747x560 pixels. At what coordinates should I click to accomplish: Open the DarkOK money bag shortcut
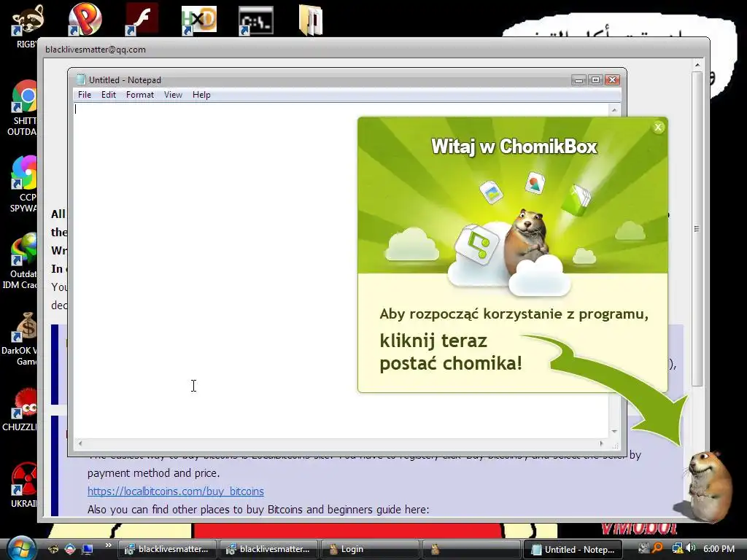(21, 338)
